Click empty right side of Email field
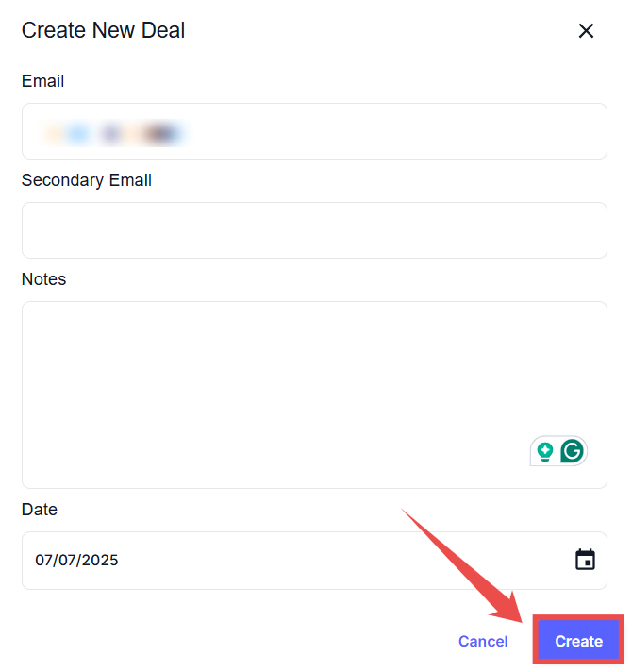This screenshot has width=632, height=672. [x=424, y=131]
